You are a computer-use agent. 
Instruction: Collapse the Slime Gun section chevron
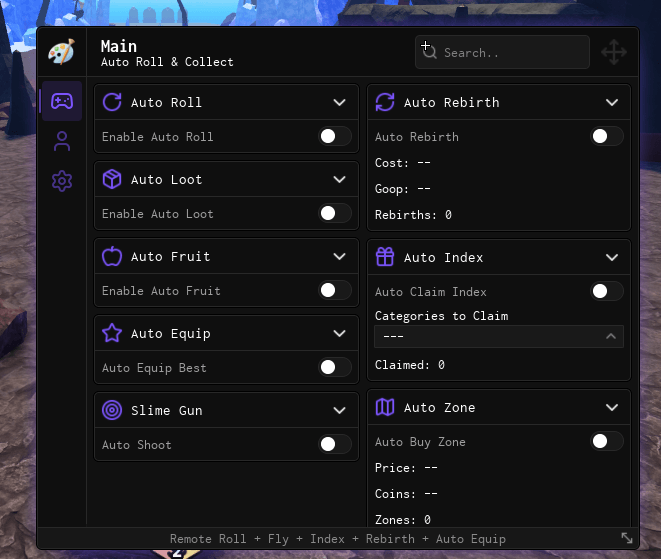tap(339, 411)
